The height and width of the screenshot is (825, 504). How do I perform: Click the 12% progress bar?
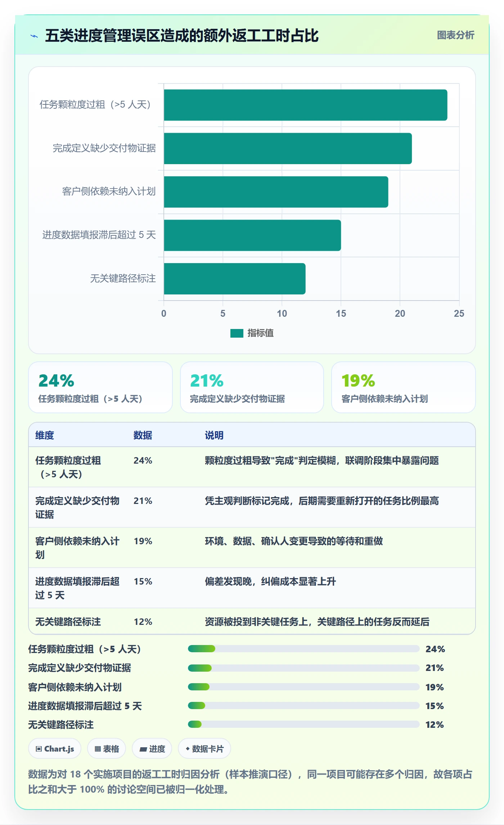pos(304,724)
